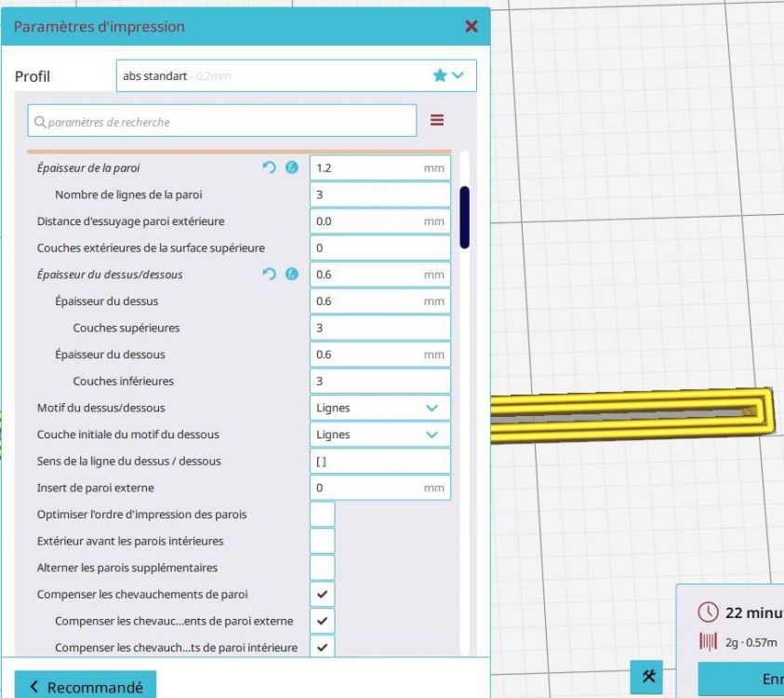Screen dimensions: 784x698
Task: Edit Nombre de lignes de la paroi field
Action: (x=380, y=195)
